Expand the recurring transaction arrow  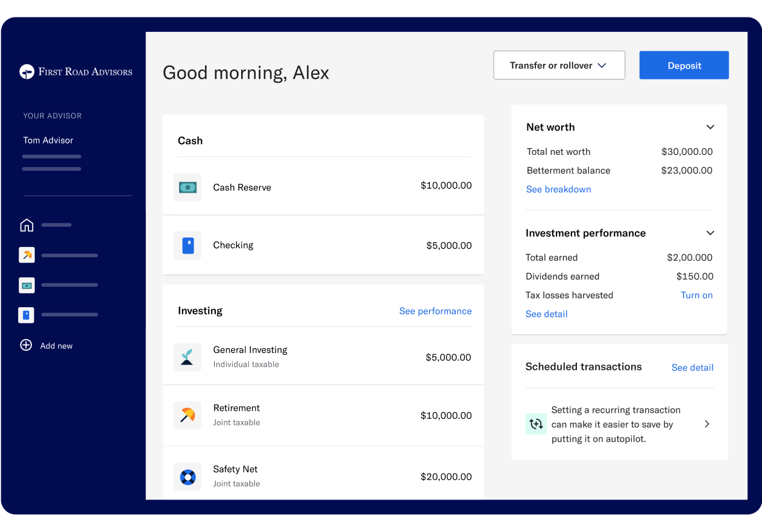[707, 424]
